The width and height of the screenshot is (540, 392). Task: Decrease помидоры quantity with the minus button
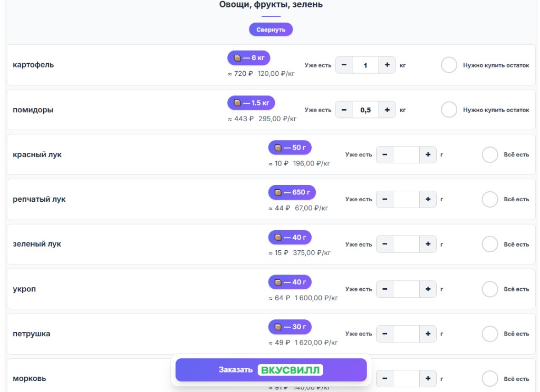(x=344, y=110)
